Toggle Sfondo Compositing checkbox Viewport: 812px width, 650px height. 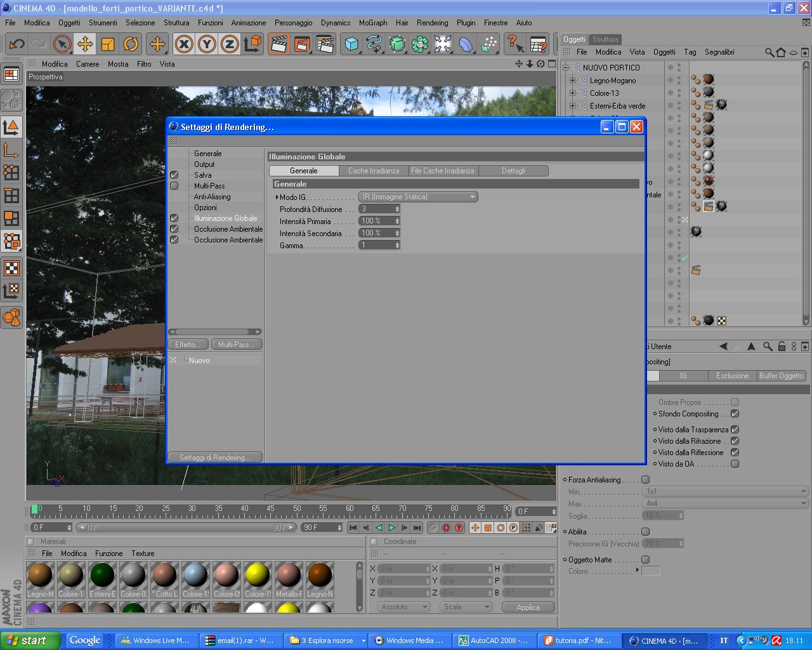735,414
